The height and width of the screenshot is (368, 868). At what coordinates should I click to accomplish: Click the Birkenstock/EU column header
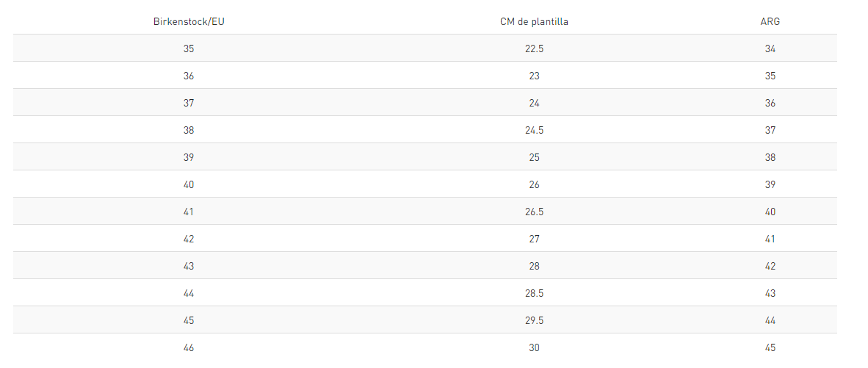pos(189,21)
